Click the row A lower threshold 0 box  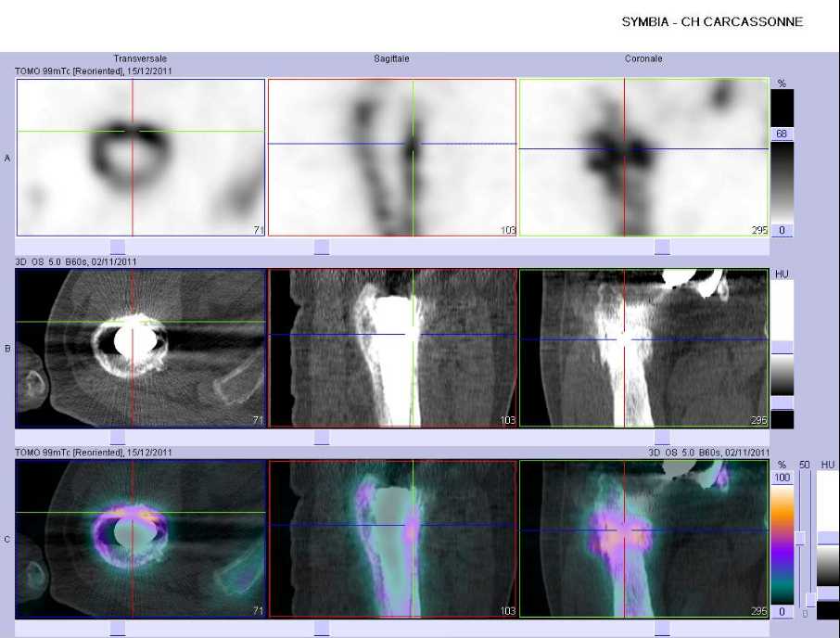coord(782,230)
